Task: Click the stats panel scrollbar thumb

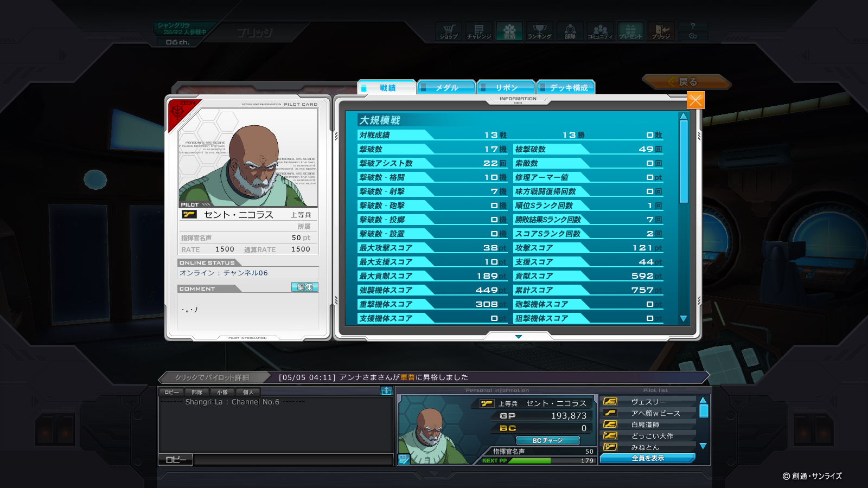Action: click(x=684, y=162)
